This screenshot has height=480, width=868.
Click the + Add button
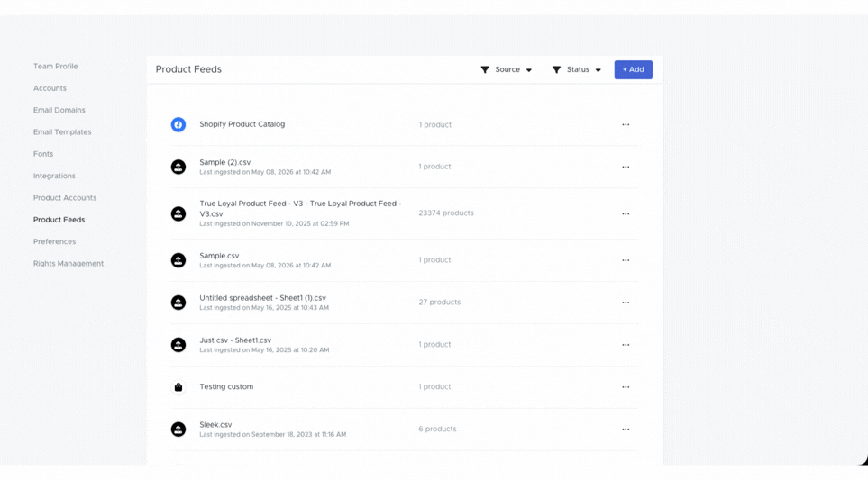634,69
